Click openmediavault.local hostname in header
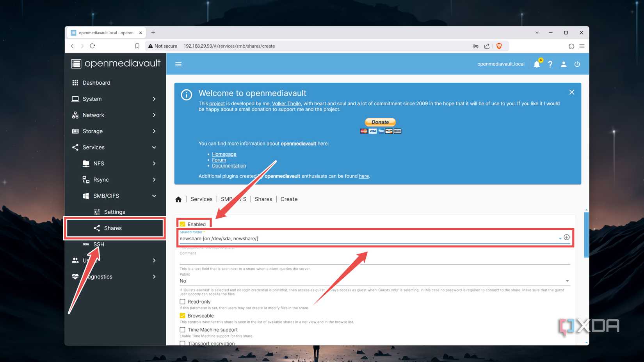Screen dimensions: 644x362 click(x=501, y=64)
